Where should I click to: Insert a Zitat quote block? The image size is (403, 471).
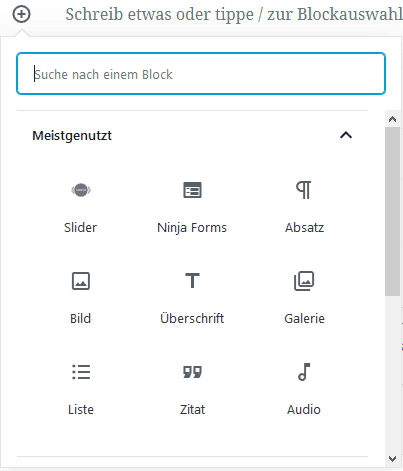point(192,389)
